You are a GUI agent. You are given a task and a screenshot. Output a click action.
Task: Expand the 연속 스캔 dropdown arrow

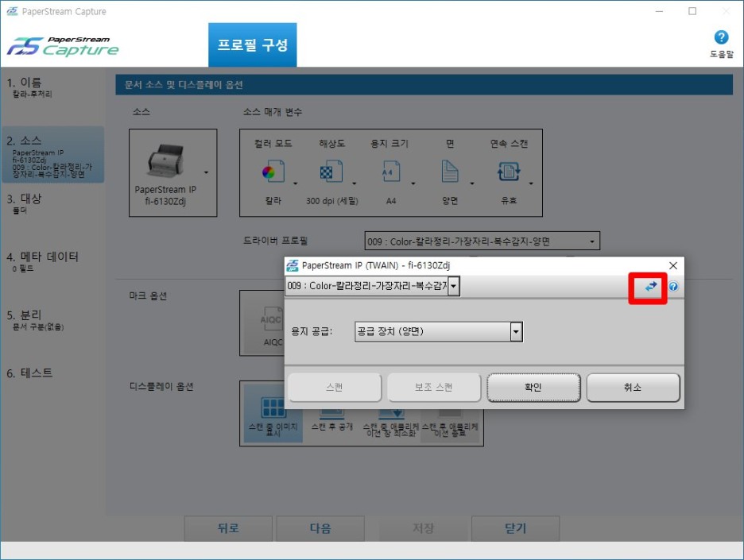[x=530, y=183]
